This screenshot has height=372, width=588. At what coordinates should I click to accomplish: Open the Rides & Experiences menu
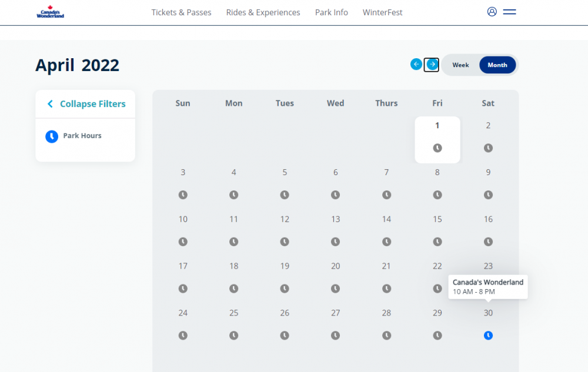click(x=263, y=12)
